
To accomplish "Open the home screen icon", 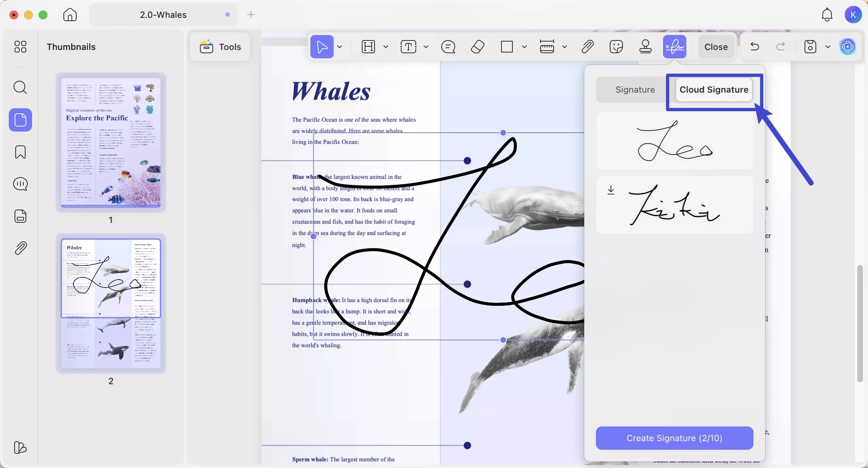I will 70,15.
